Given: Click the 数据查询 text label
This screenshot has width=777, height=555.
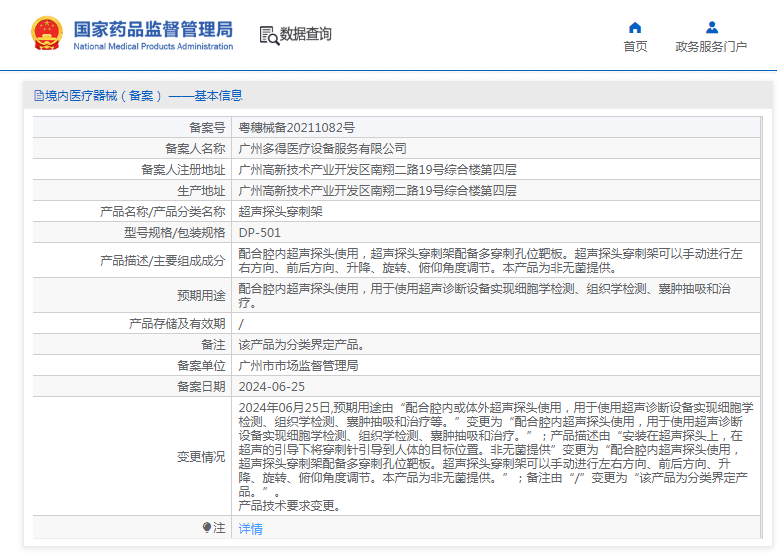Looking at the screenshot, I should (305, 34).
